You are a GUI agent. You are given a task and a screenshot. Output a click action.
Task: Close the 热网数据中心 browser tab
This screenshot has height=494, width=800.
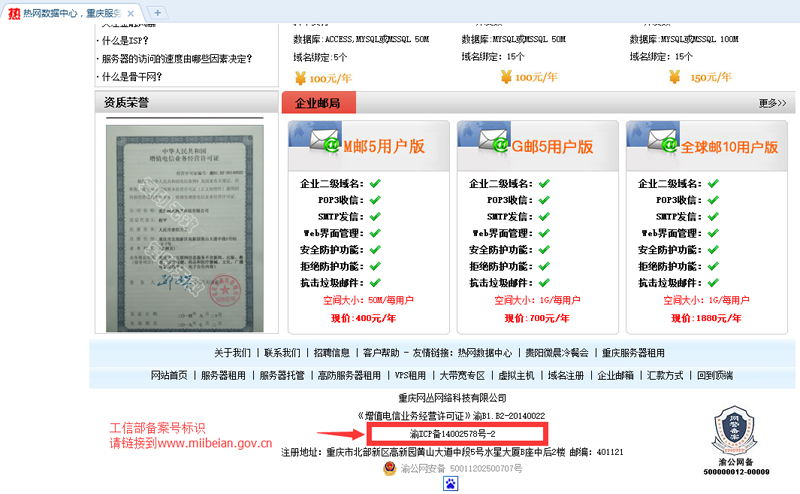(x=131, y=12)
